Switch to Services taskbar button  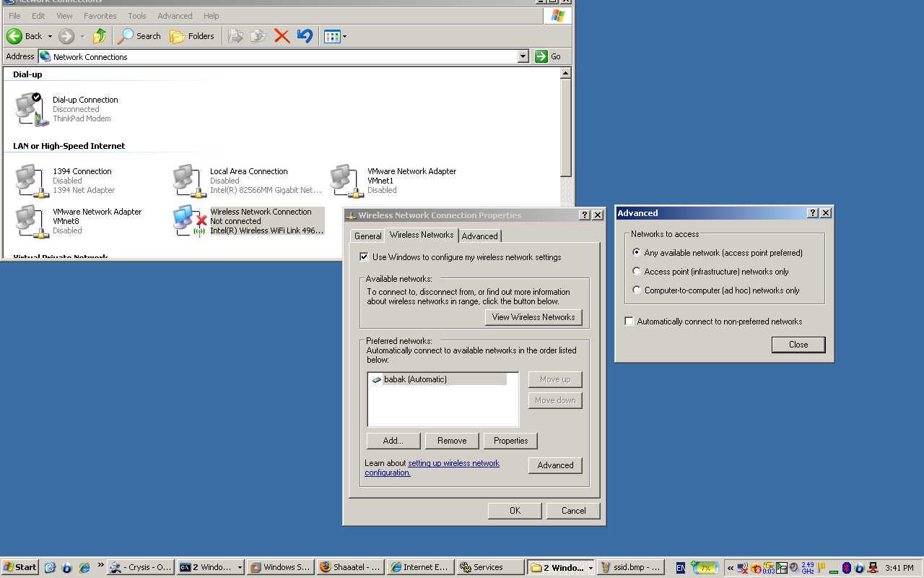pos(490,567)
